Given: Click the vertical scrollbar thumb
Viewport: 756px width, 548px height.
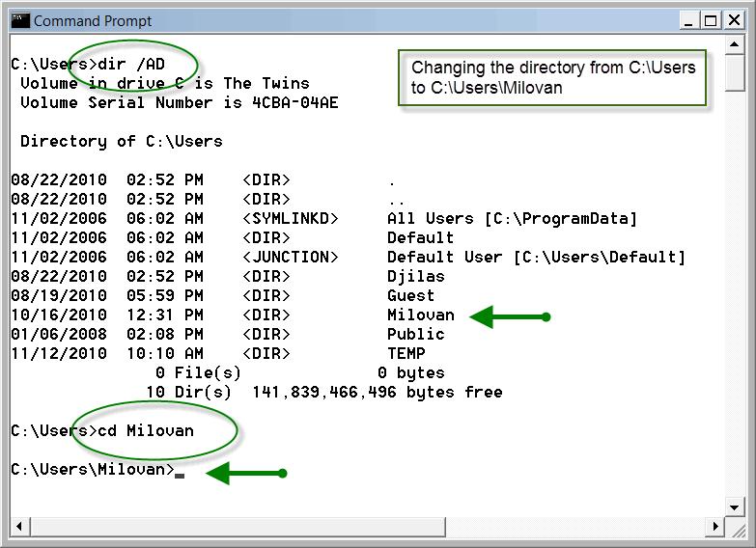Looking at the screenshot, I should (x=735, y=72).
